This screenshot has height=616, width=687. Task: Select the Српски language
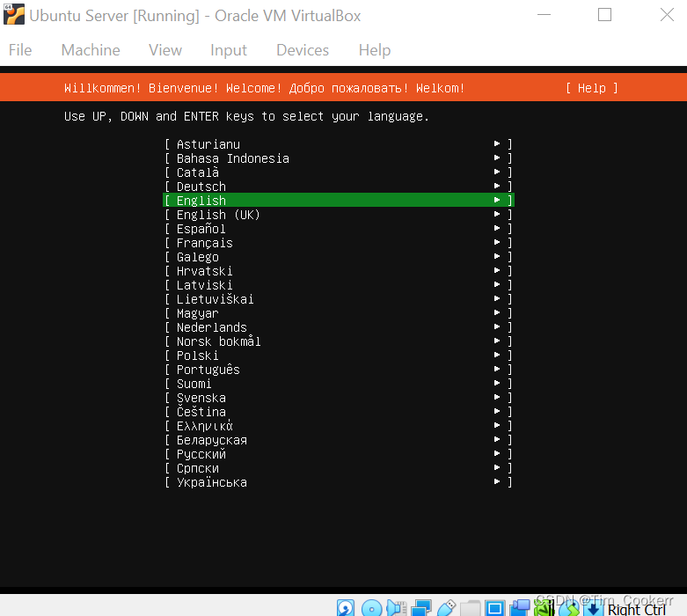pyautogui.click(x=339, y=468)
